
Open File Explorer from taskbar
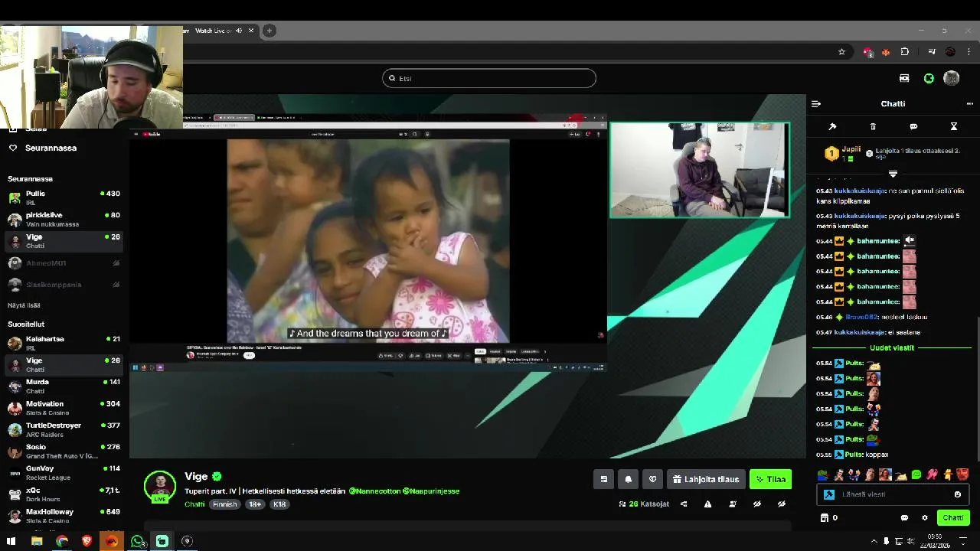37,541
